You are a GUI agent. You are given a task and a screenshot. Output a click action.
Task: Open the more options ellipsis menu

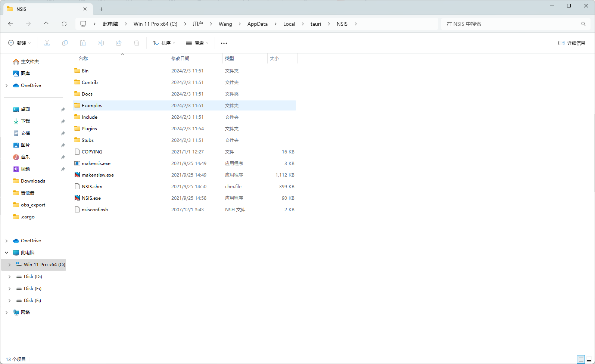[224, 43]
